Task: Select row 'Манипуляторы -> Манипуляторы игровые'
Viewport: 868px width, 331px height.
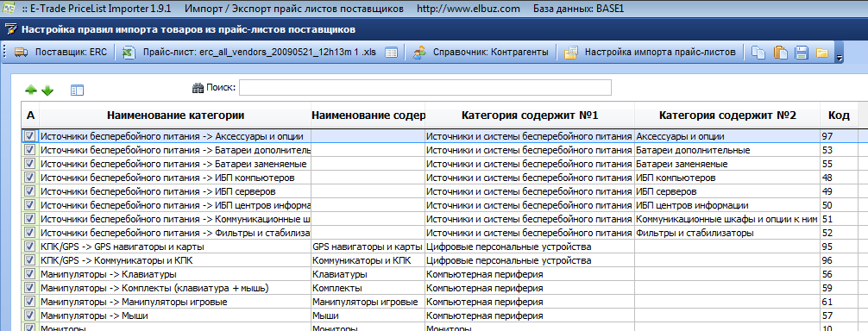Action: (x=175, y=302)
